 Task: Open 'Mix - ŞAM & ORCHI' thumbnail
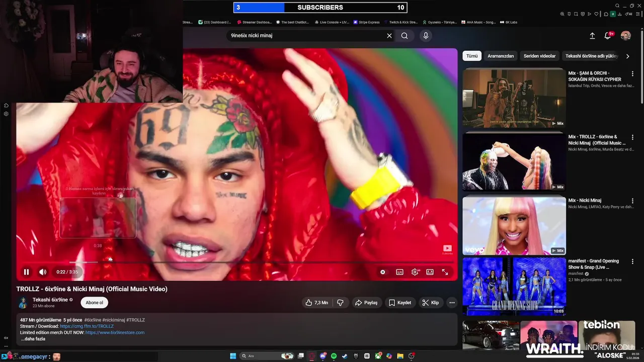(514, 98)
